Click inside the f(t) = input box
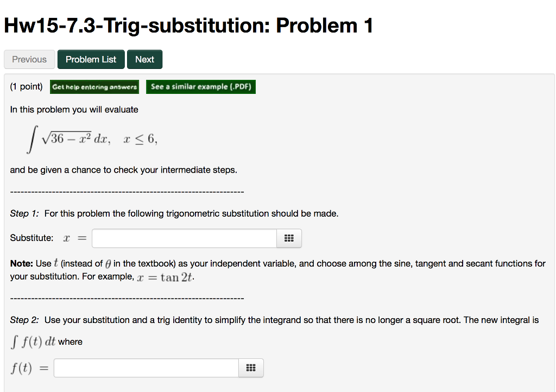 point(146,368)
